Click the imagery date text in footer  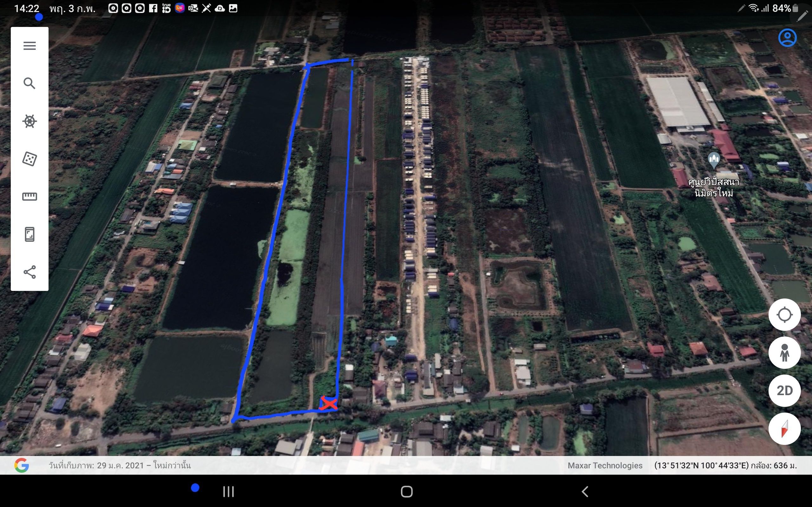point(120,465)
